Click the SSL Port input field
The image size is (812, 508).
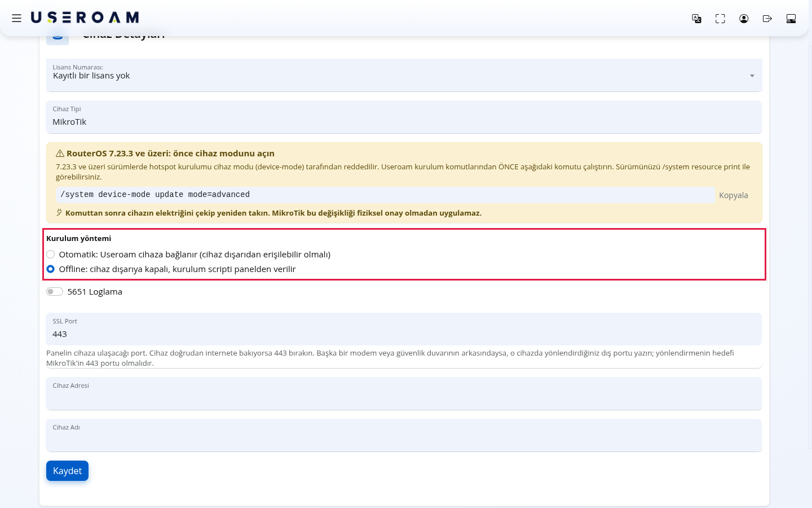click(x=404, y=329)
